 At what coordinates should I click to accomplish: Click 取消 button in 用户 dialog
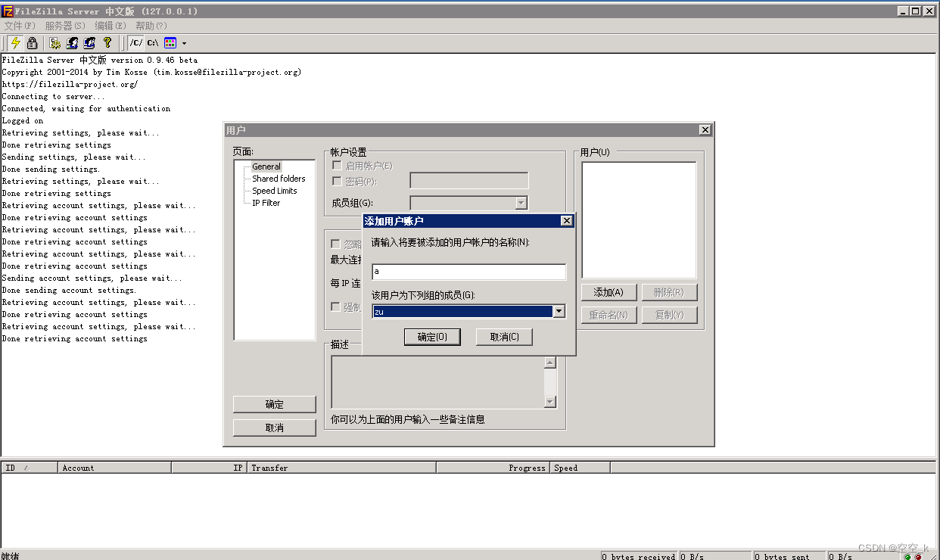(274, 428)
